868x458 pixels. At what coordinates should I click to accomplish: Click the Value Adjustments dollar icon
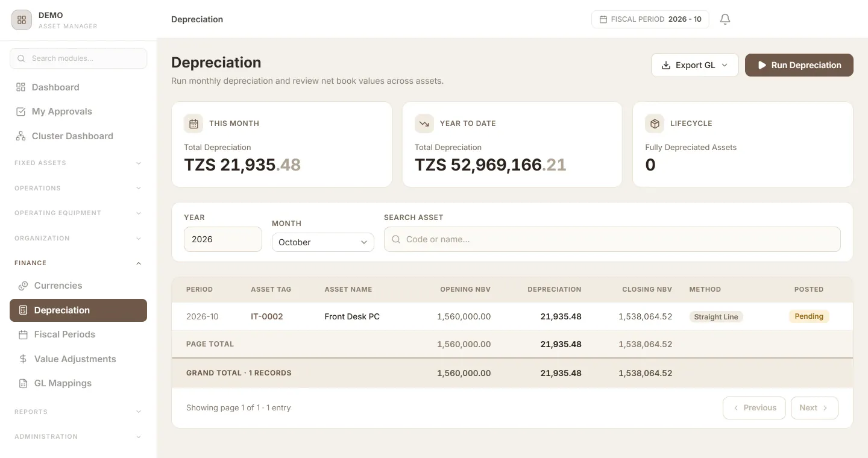24,359
